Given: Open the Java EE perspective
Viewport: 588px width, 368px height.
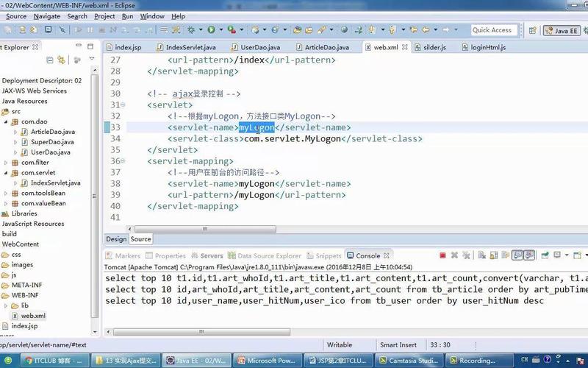Looking at the screenshot, I should tap(562, 31).
